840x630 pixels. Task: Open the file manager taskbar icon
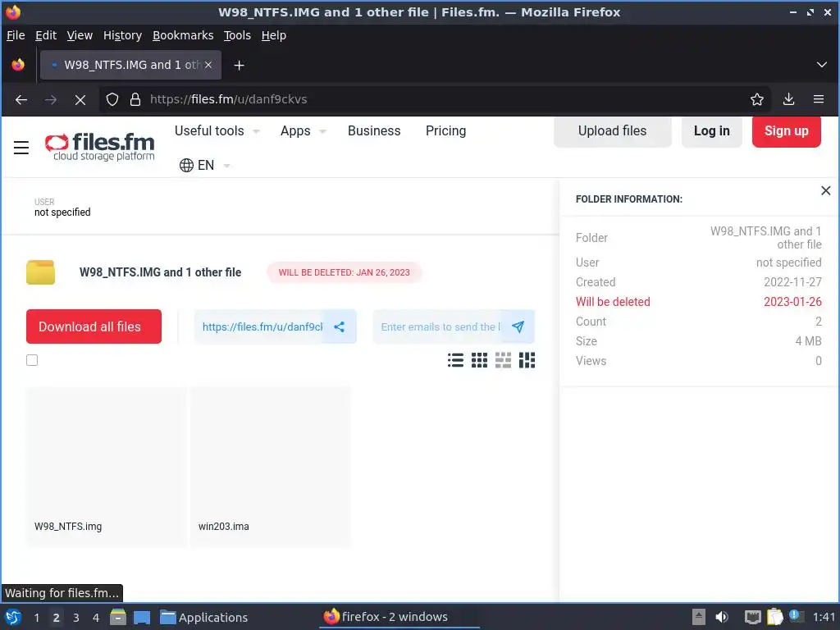[x=118, y=617]
